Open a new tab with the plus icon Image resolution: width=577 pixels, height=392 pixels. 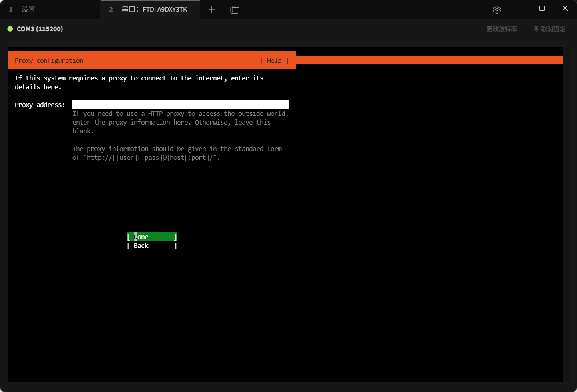point(212,10)
